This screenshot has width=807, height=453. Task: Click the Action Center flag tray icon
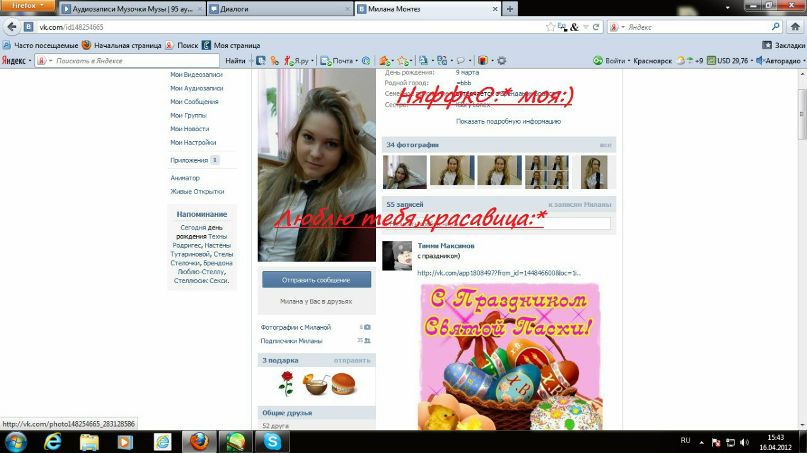(715, 442)
